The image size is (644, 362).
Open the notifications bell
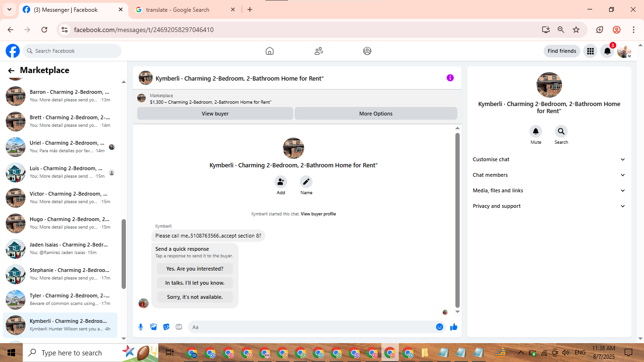(608, 51)
